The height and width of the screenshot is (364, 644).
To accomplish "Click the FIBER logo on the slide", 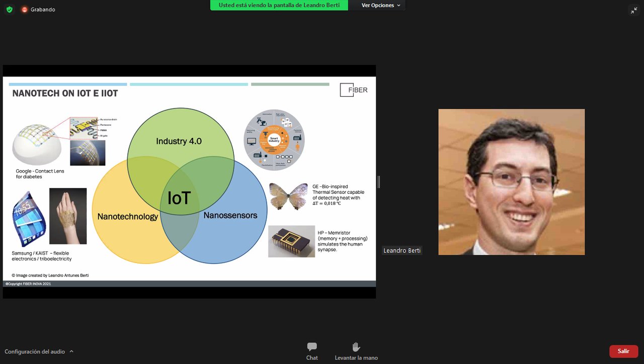I will pyautogui.click(x=354, y=90).
